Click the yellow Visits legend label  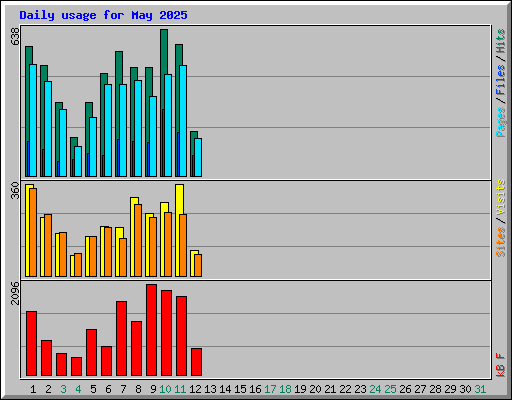tap(500, 197)
